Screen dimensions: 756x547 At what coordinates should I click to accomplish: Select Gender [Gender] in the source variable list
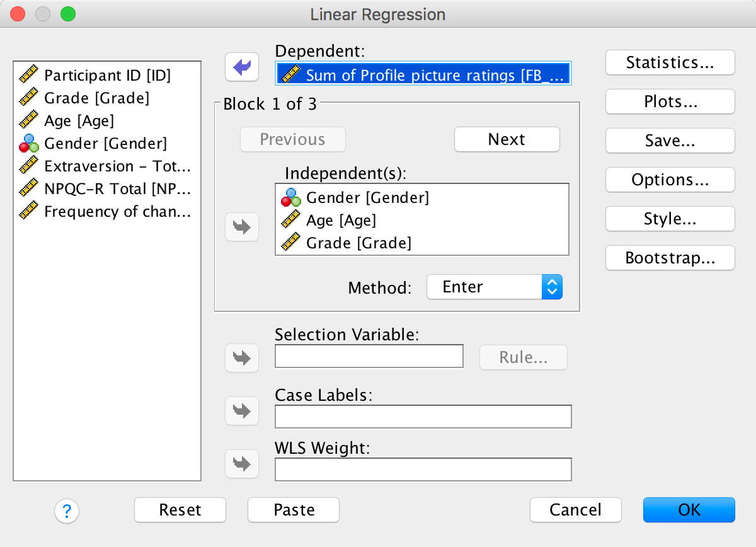[x=105, y=144]
